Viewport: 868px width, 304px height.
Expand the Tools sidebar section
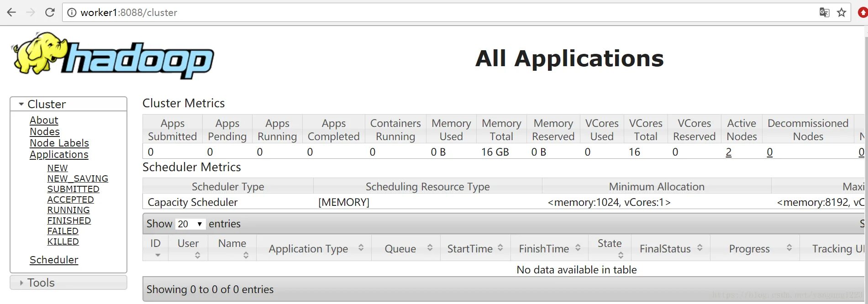pyautogui.click(x=21, y=283)
